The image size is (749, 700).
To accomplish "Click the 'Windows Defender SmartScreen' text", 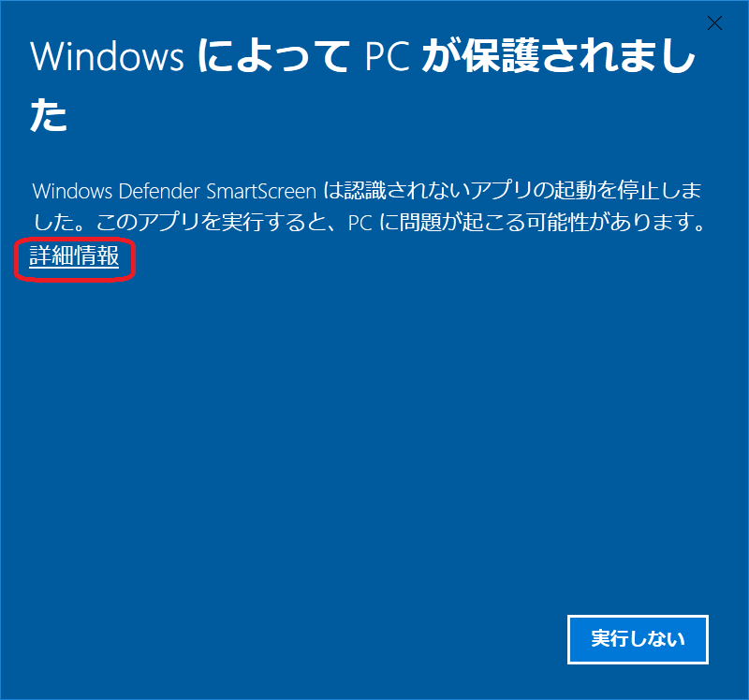I will click(174, 191).
